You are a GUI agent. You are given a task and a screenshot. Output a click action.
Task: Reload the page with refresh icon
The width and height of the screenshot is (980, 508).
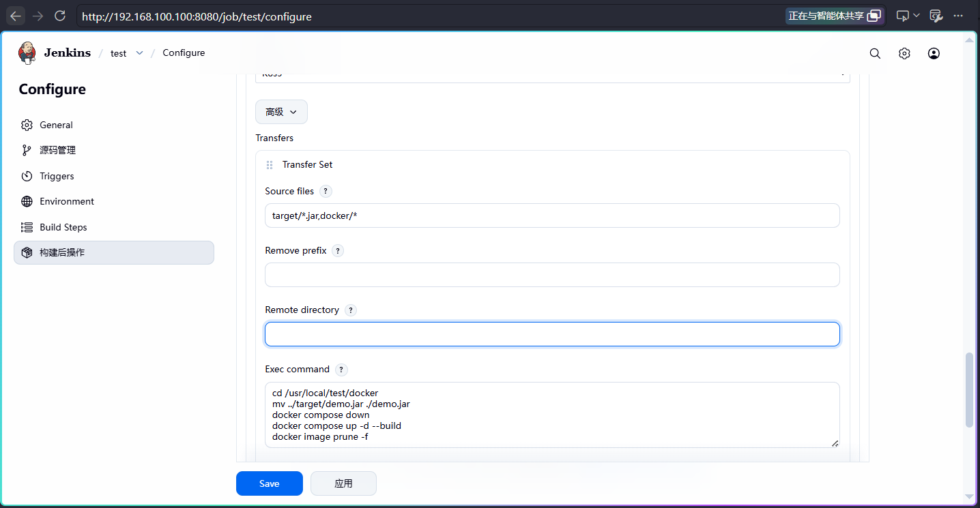coord(59,16)
